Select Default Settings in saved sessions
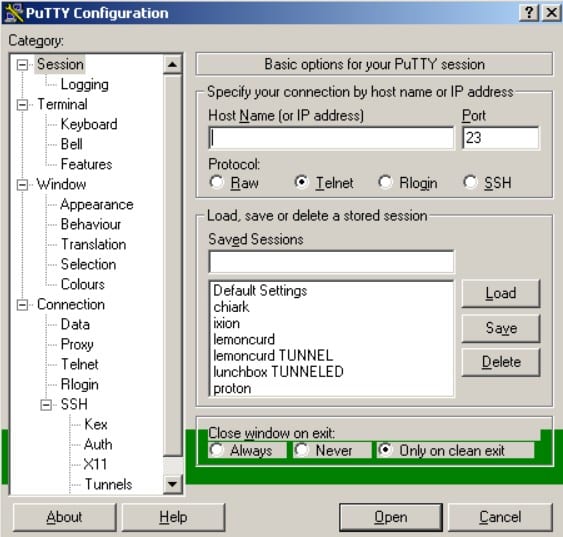This screenshot has width=563, height=537. click(260, 290)
